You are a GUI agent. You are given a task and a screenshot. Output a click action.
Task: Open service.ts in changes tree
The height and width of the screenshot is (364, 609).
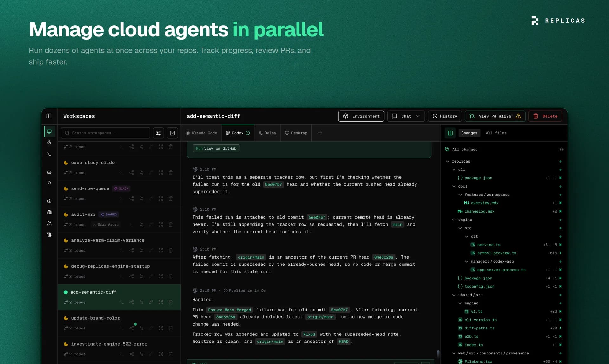[488, 245]
